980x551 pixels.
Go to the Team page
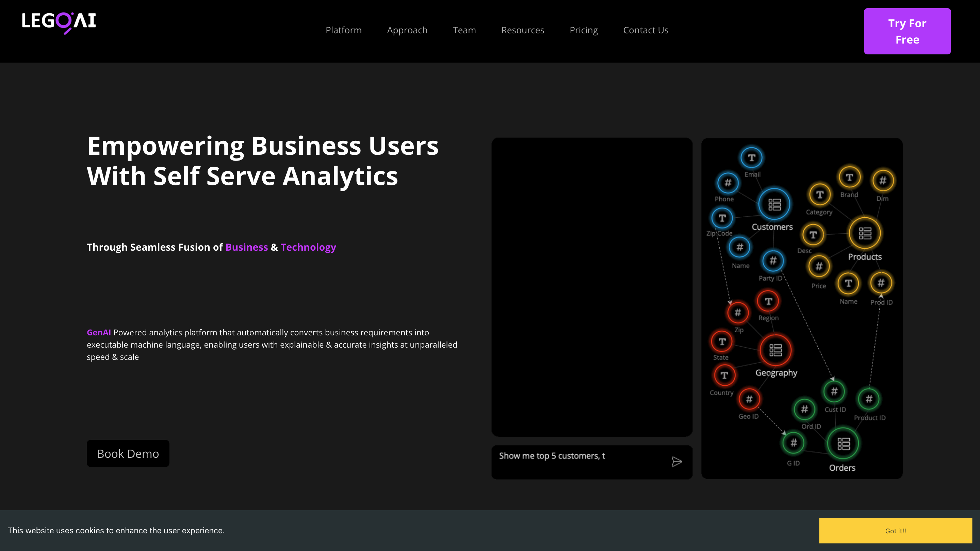click(x=464, y=30)
